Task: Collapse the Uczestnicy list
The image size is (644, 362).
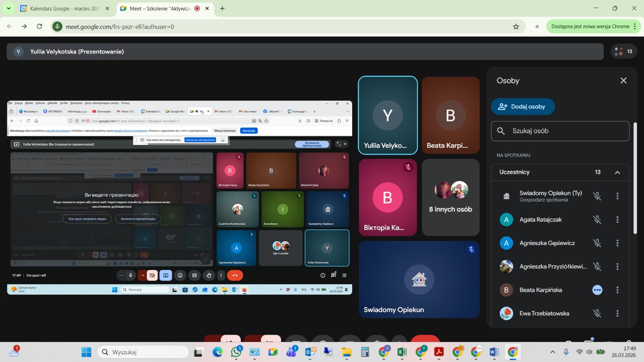Action: 617,172
